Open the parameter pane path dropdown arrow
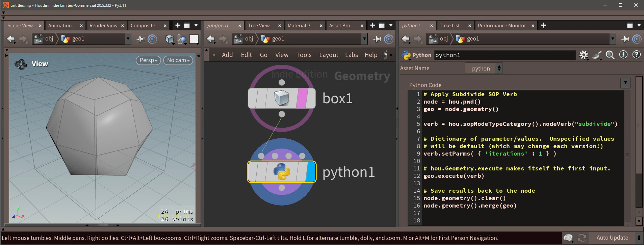This screenshot has width=644, height=245. tap(612, 39)
